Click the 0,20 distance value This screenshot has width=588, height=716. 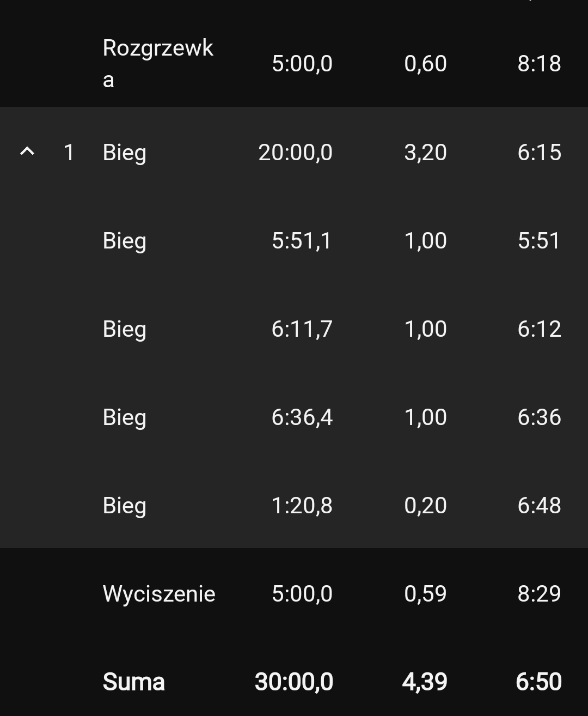(425, 506)
